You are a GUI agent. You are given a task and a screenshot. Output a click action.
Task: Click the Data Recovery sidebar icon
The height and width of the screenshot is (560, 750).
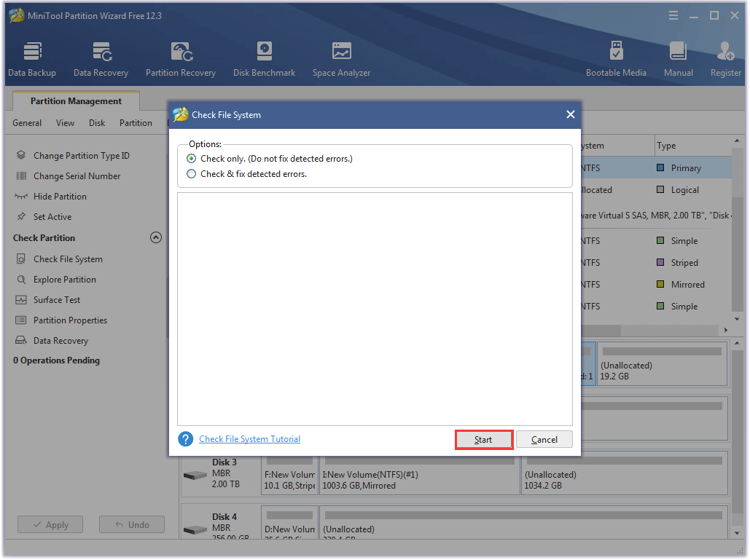point(21,341)
